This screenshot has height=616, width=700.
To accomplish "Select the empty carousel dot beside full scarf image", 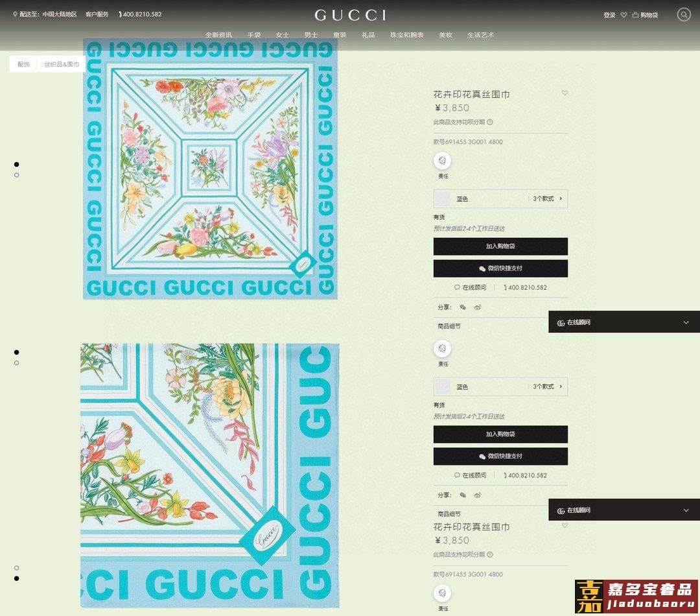I will pyautogui.click(x=16, y=175).
